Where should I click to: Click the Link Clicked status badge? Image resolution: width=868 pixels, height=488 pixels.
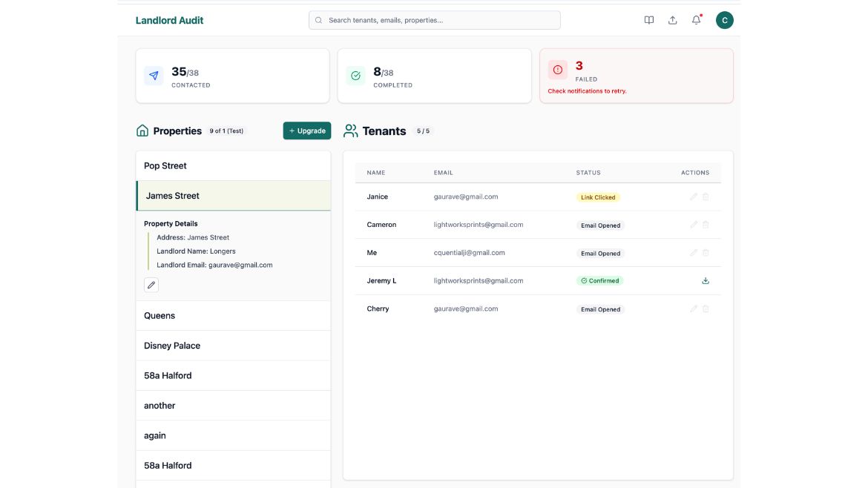pos(598,197)
